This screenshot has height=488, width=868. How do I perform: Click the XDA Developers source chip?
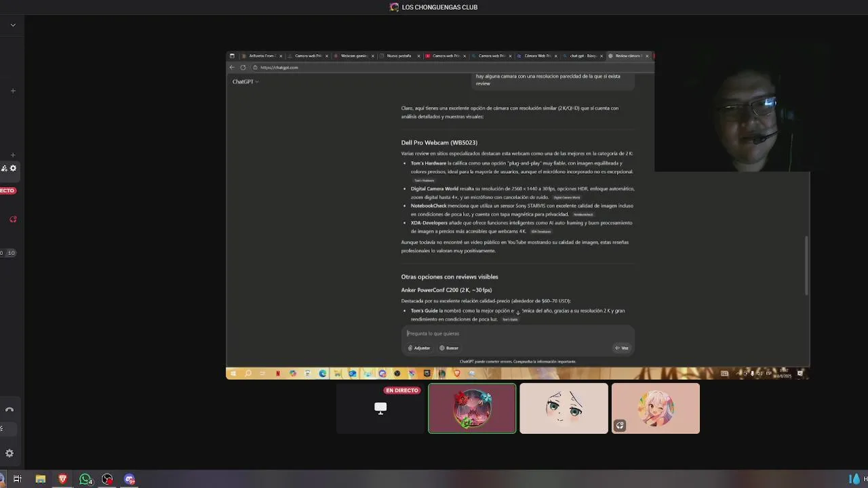tap(540, 231)
